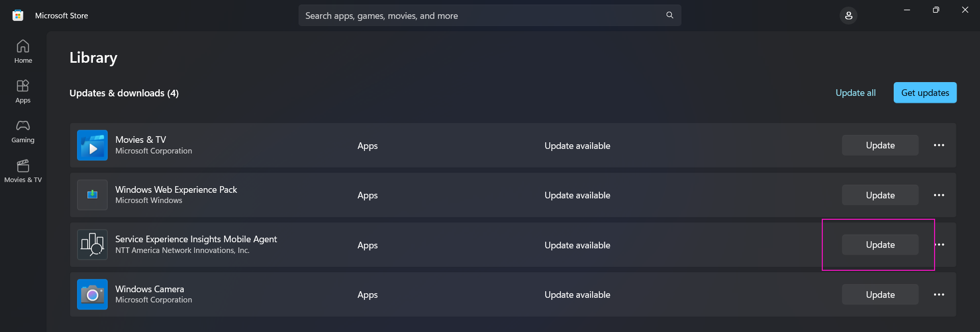Open more options for Windows Web Experience Pack

pyautogui.click(x=939, y=195)
